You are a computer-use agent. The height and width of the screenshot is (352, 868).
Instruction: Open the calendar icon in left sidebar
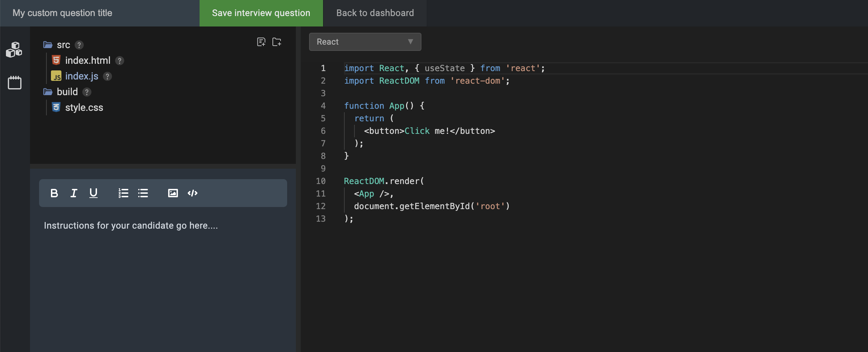[15, 83]
